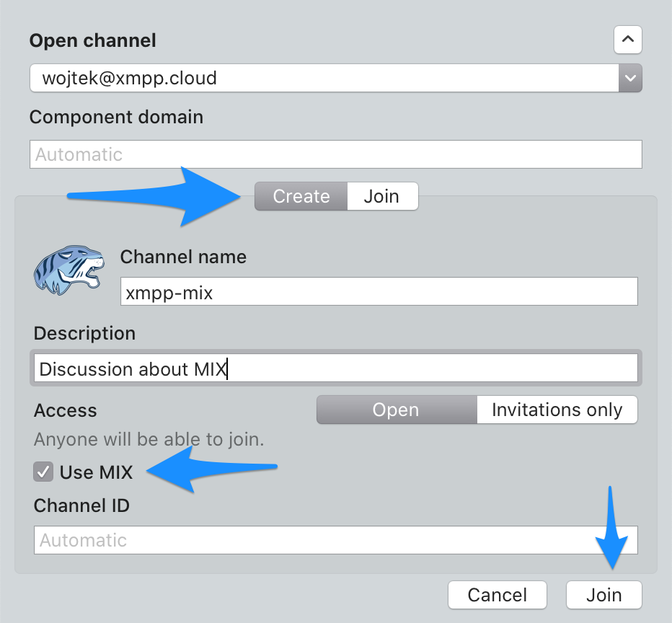Screen dimensions: 672x623
Task: Click the Component domain label
Action: (x=116, y=117)
